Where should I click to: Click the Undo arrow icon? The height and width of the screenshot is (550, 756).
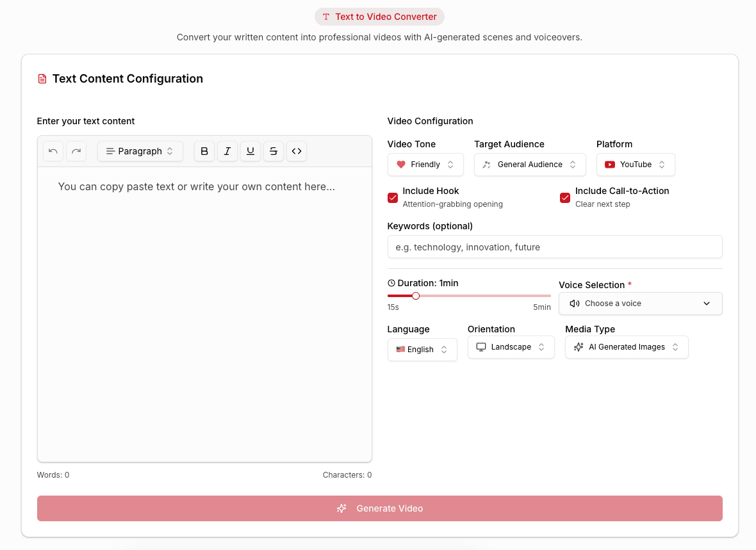[x=53, y=151]
